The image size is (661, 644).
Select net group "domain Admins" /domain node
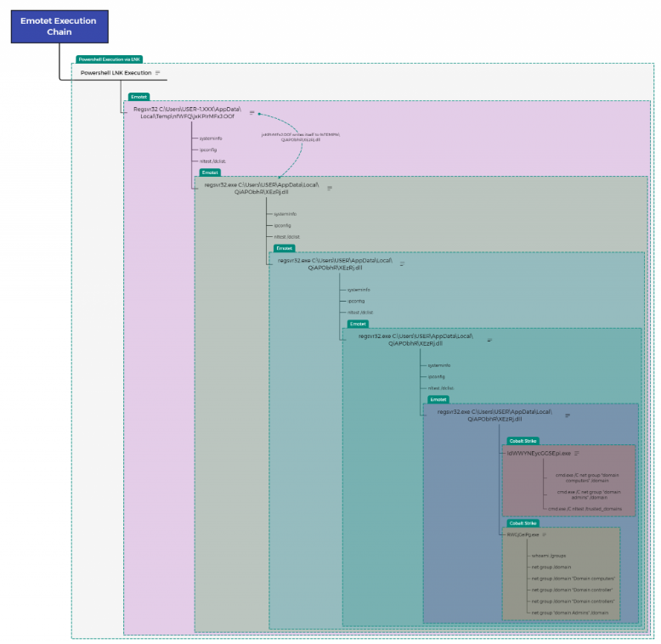click(570, 613)
